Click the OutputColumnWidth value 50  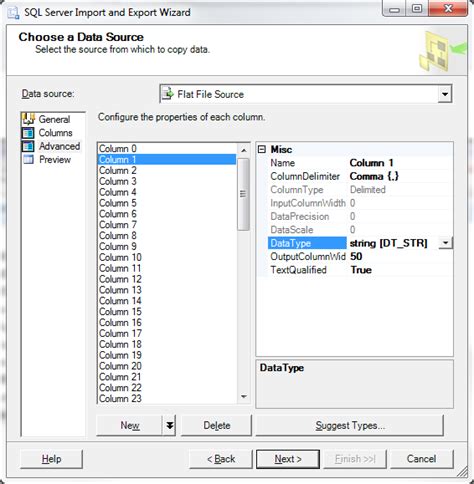click(x=356, y=256)
